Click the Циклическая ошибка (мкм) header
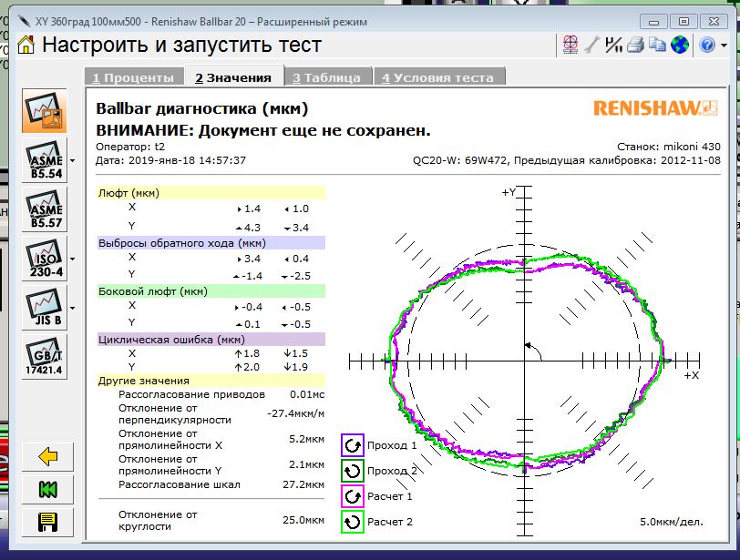This screenshot has height=560, width=740. (x=211, y=340)
